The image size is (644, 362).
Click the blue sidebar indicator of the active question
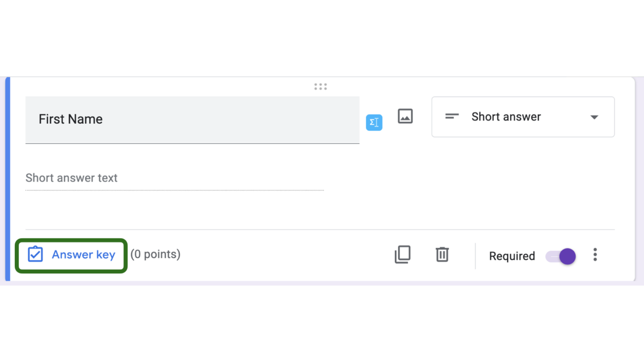point(7,179)
